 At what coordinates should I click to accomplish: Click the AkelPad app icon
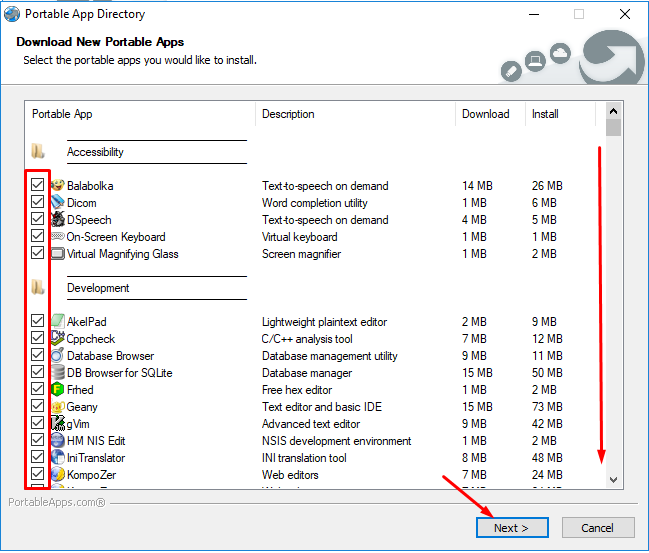click(x=58, y=321)
